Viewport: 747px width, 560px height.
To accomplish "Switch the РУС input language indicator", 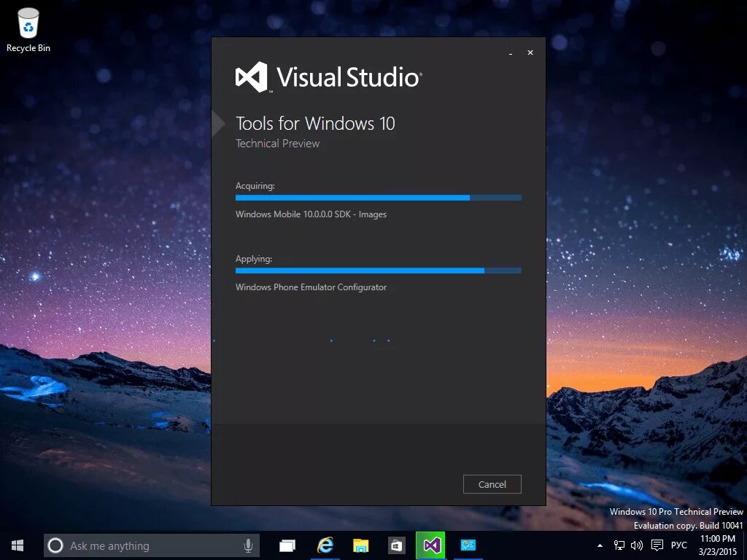I will click(x=679, y=545).
